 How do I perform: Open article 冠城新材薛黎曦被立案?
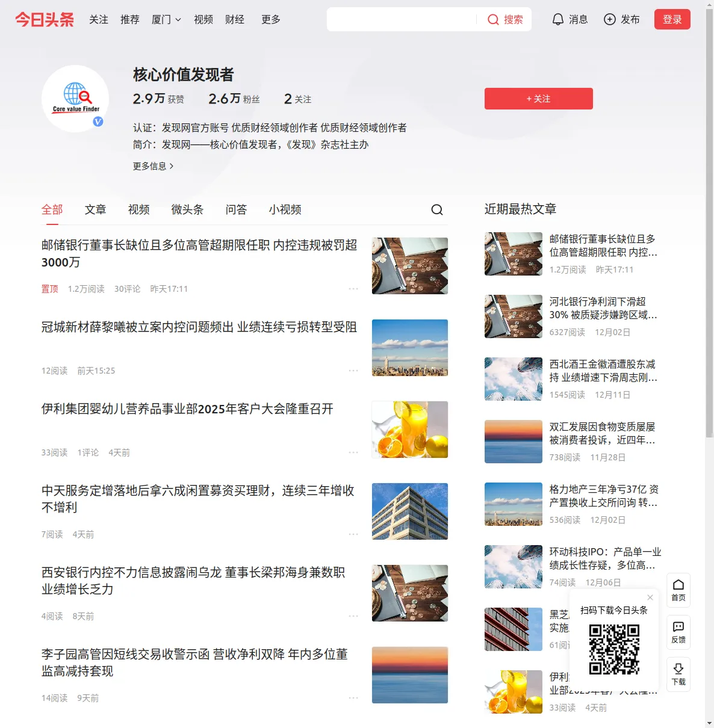199,327
